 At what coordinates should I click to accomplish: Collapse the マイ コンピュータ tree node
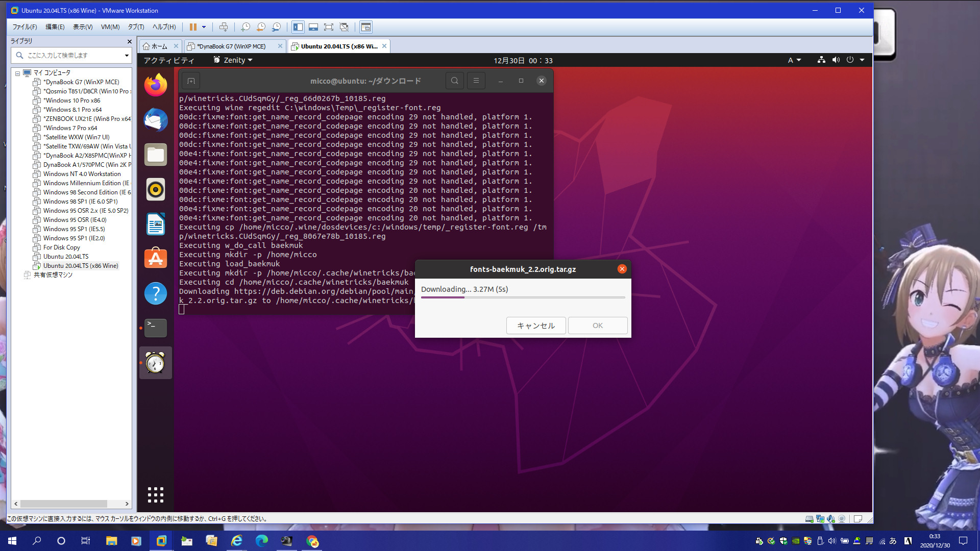click(x=17, y=73)
